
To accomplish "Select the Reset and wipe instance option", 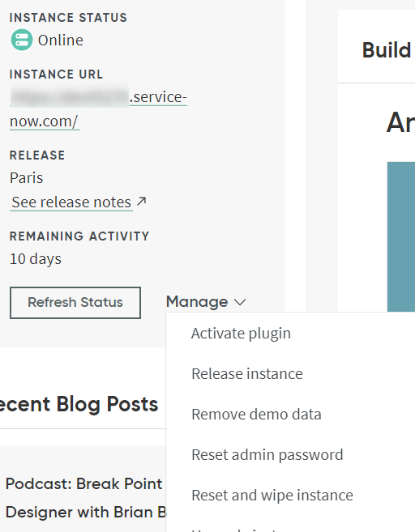I will click(272, 496).
